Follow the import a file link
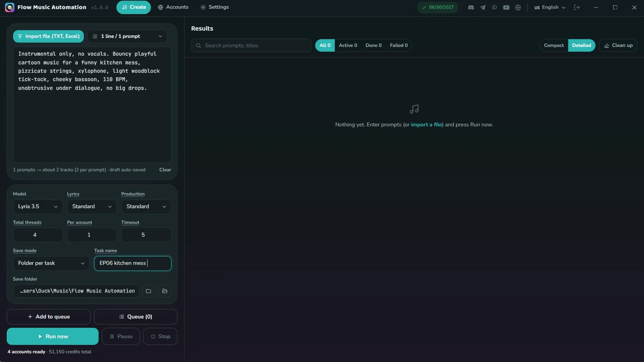Screen dimensions: 644x362 pos(426,125)
